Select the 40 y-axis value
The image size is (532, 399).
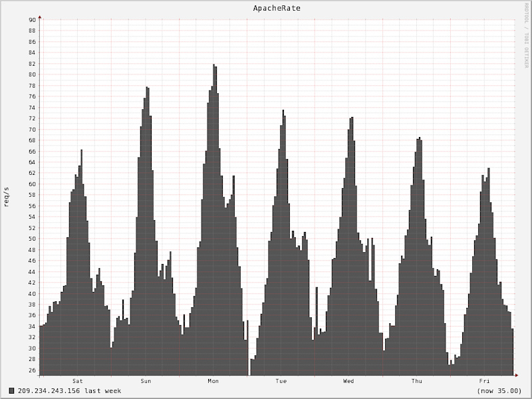click(x=32, y=293)
